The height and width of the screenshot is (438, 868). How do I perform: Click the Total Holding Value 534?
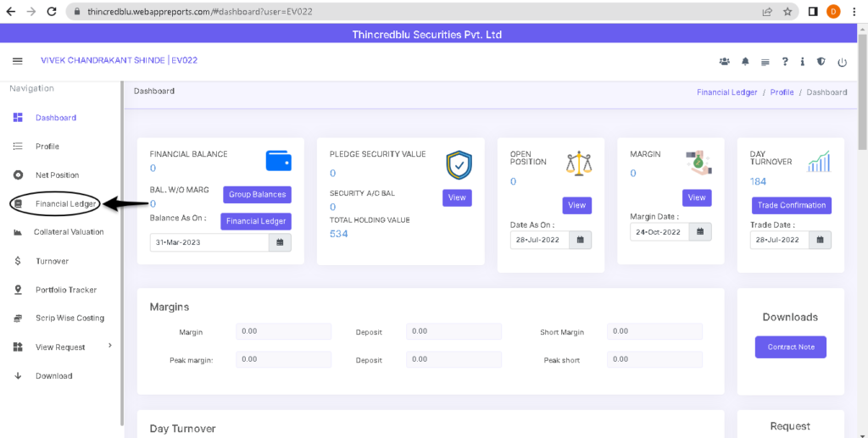pos(339,234)
